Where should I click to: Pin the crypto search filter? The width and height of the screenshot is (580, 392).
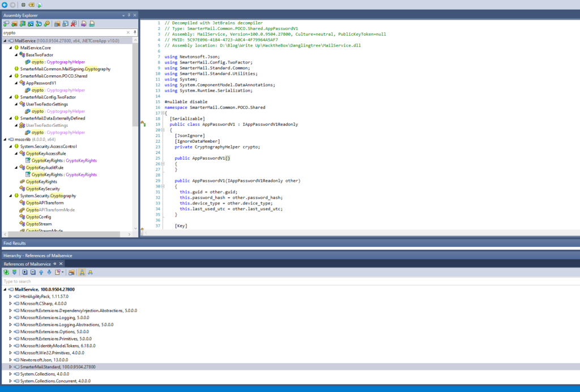click(135, 32)
